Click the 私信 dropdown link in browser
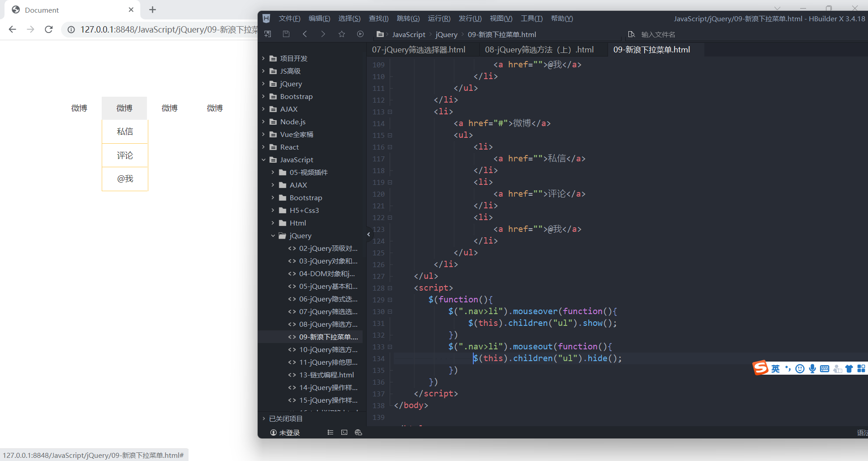The image size is (868, 461). point(125,132)
